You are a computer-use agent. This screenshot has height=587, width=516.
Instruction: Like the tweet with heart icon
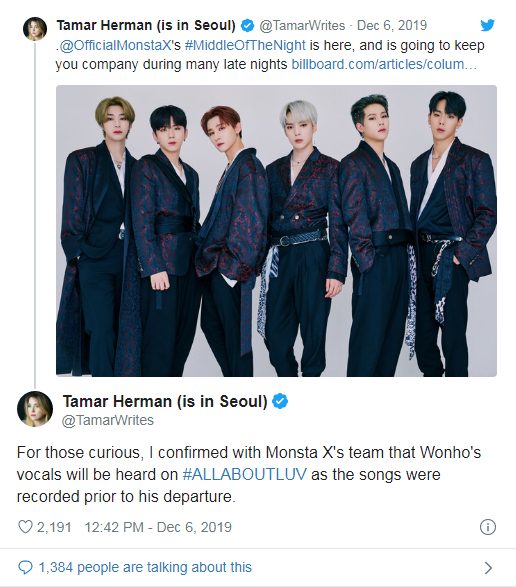tap(25, 527)
